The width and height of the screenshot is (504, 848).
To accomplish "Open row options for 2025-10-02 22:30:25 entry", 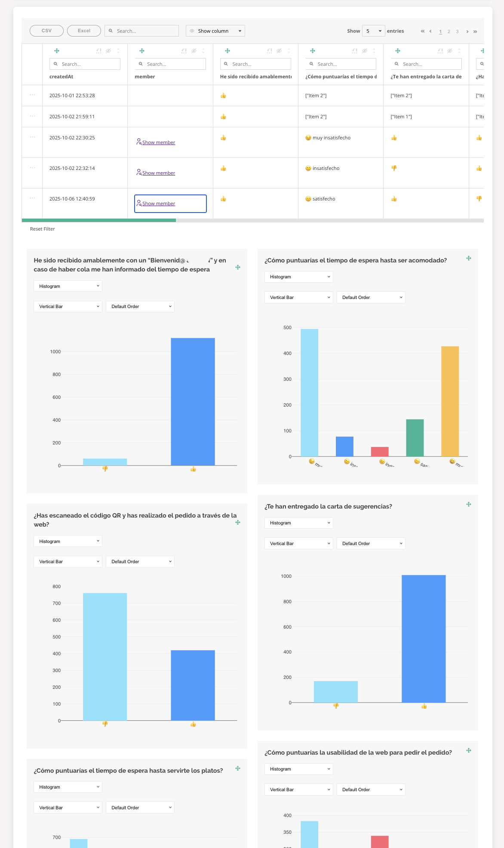I will [x=33, y=137].
